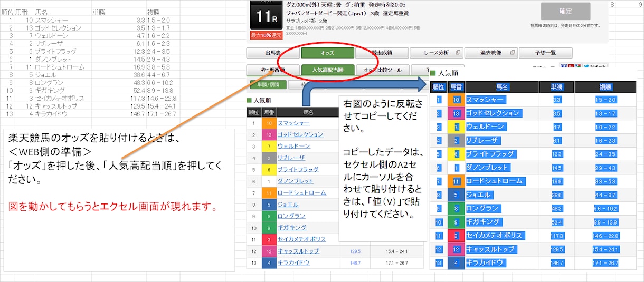This screenshot has height=282, width=644.
Task: Click green number 8 cell, left table
Action: pos(269,216)
